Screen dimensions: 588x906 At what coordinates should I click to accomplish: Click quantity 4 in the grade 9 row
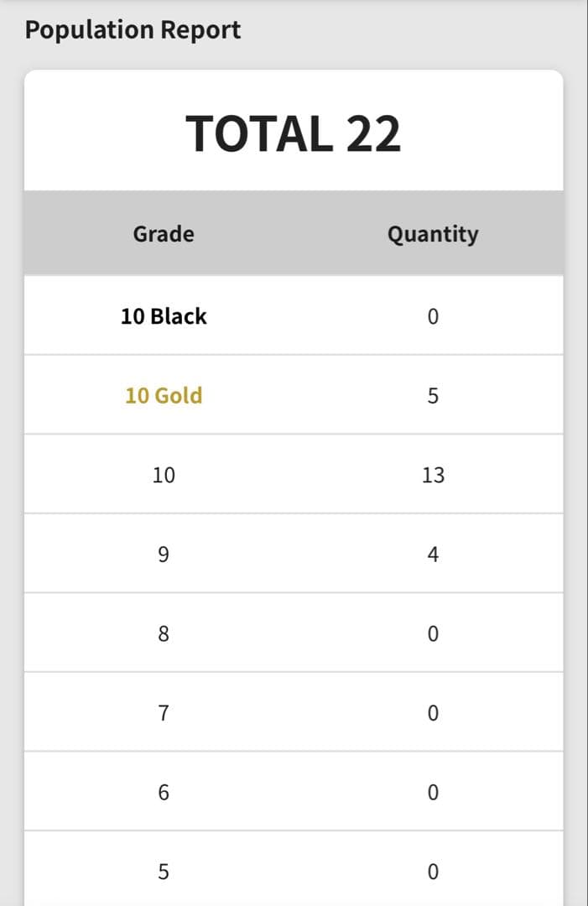433,555
